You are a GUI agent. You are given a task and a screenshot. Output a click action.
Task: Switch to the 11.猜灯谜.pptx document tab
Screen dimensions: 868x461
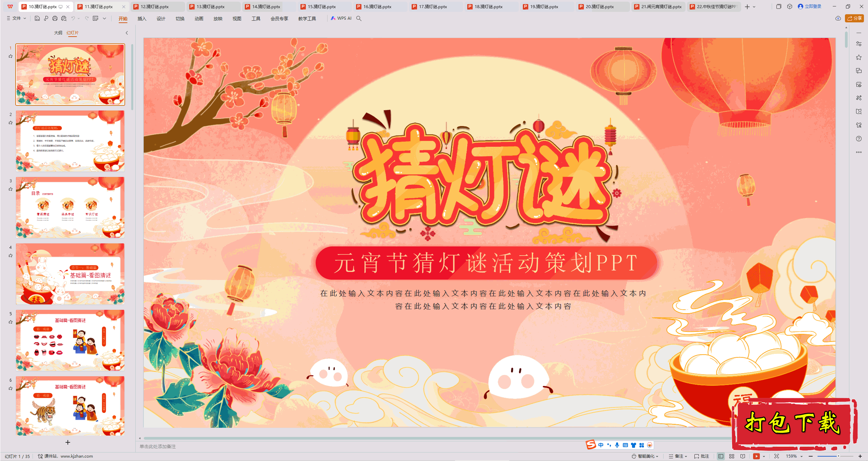[101, 7]
